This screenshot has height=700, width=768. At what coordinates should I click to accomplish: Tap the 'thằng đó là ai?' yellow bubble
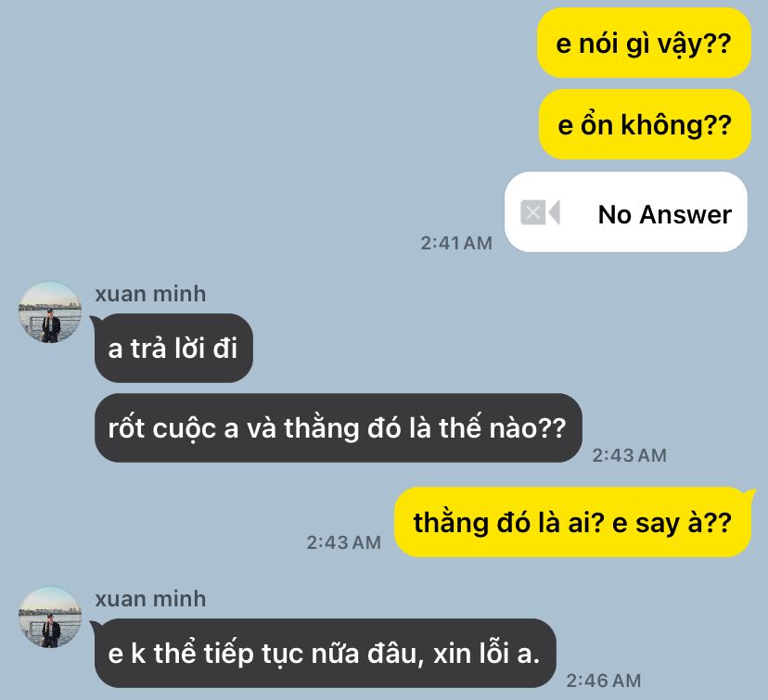572,522
